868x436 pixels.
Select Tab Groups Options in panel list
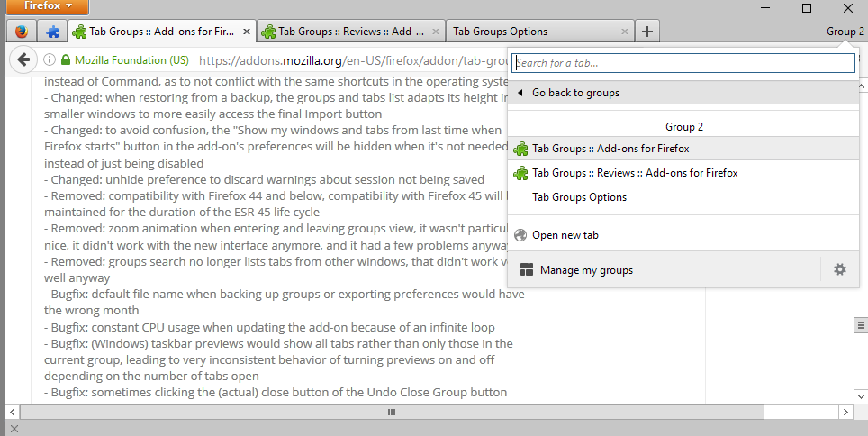click(x=683, y=197)
